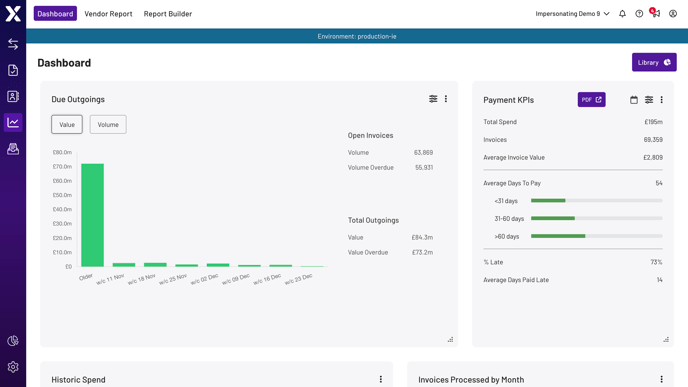Click the Library button
The width and height of the screenshot is (688, 387).
(x=654, y=62)
